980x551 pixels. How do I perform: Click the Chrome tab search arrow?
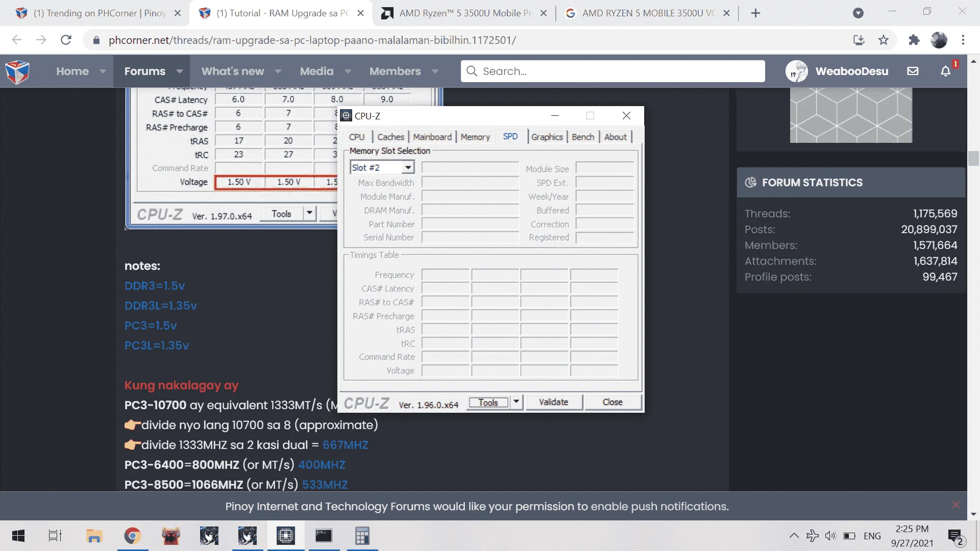point(858,13)
